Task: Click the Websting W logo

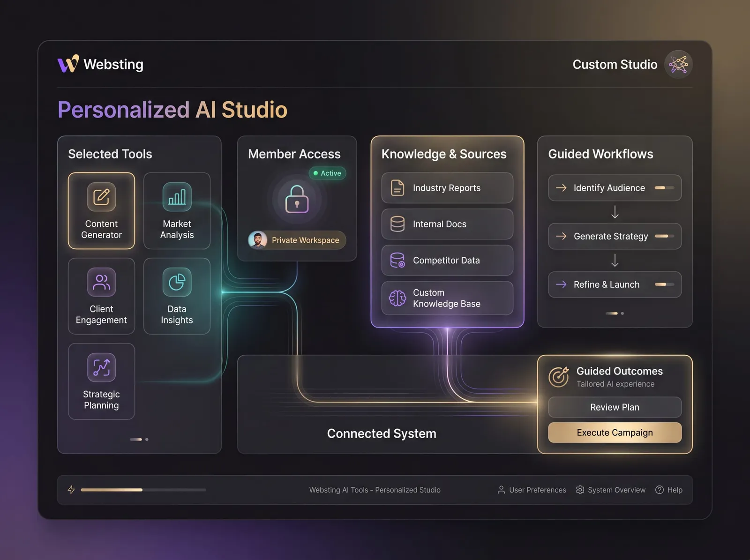Action: pyautogui.click(x=68, y=64)
